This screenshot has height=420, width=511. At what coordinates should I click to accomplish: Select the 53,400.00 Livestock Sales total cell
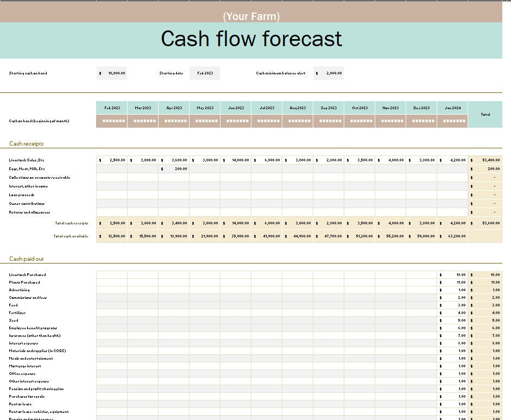click(484, 160)
